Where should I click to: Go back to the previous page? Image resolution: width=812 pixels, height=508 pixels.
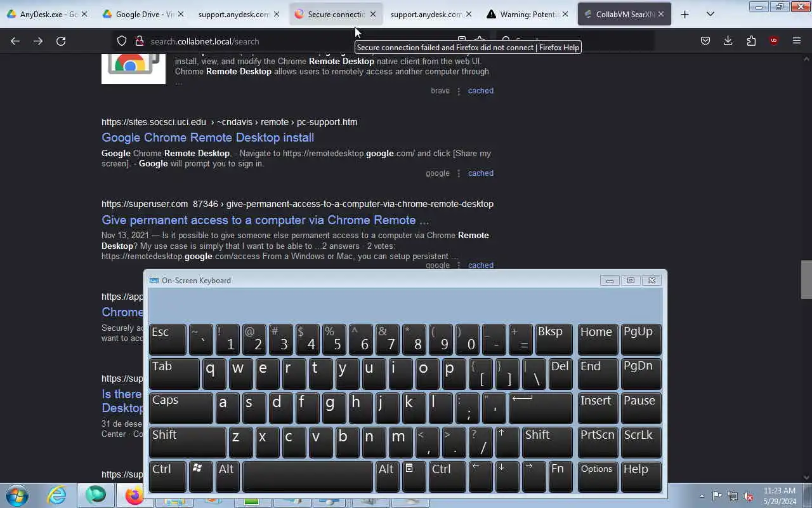(15, 41)
